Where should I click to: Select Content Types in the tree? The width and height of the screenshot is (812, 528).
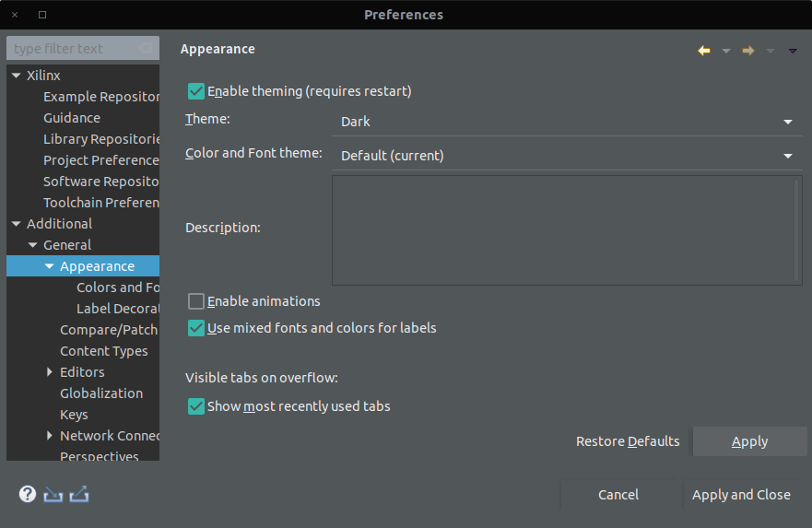tap(103, 351)
